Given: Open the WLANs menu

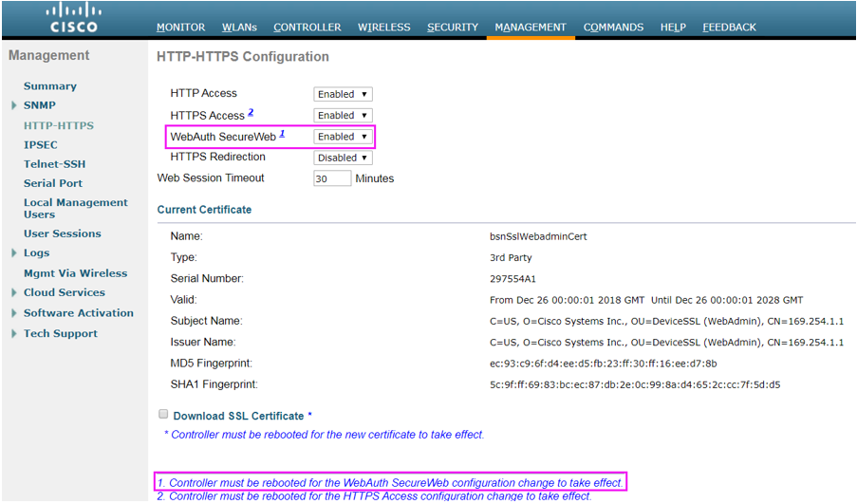Looking at the screenshot, I should pyautogui.click(x=239, y=28).
